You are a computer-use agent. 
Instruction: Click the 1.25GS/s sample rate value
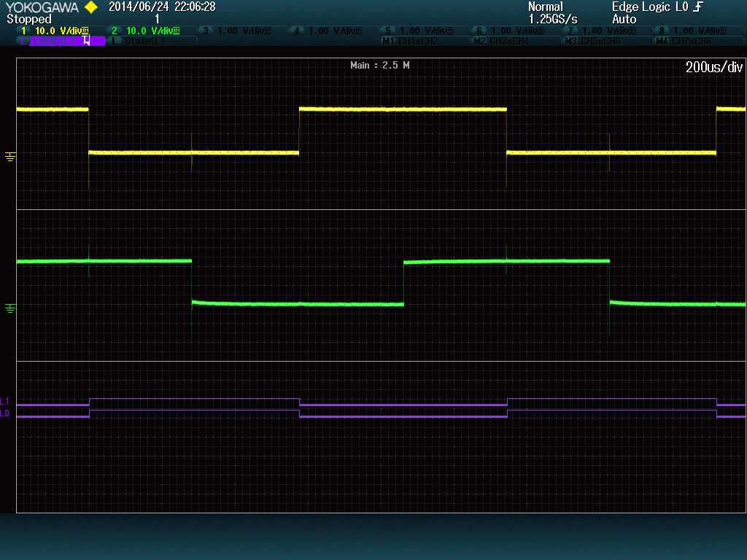[x=553, y=20]
